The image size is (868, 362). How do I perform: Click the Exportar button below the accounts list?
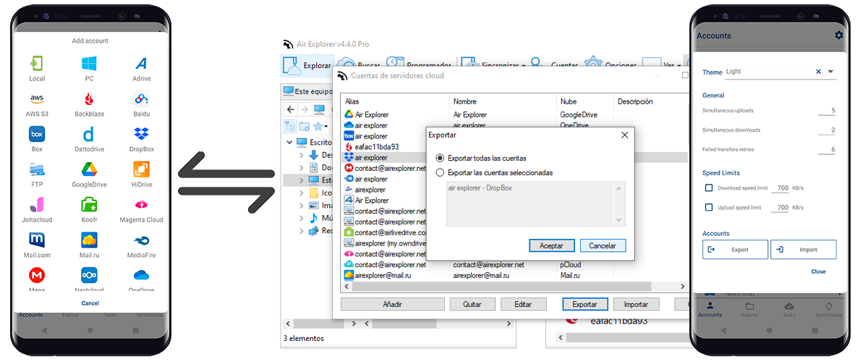pyautogui.click(x=585, y=304)
